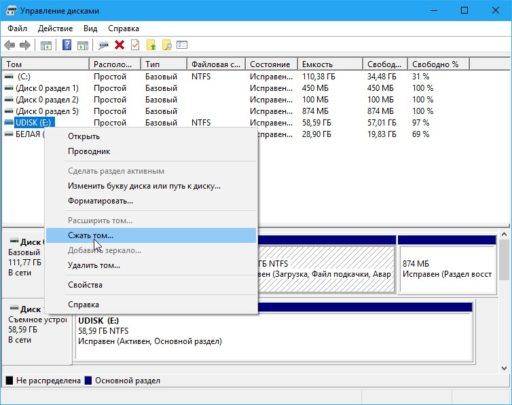Image resolution: width=512 pixels, height=405 pixels.
Task: Sort by the Располо... column header
Action: (115, 64)
